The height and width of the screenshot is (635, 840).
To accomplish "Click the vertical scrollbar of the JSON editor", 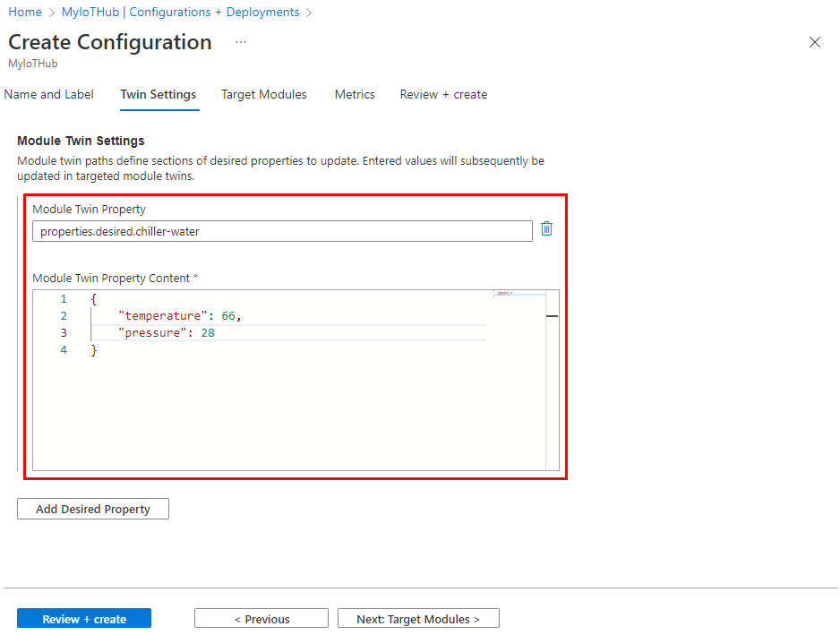I will coord(550,315).
